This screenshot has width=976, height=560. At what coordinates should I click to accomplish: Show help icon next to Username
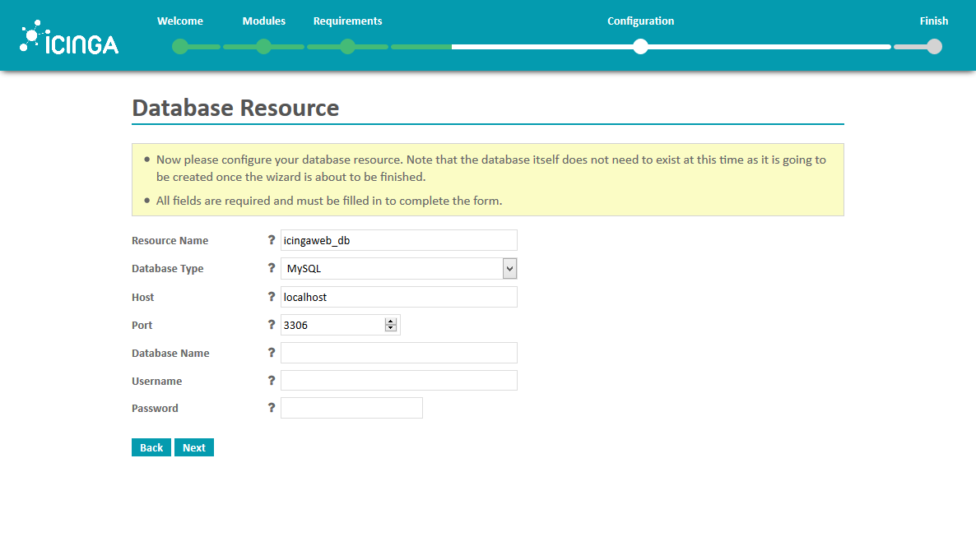click(x=272, y=380)
